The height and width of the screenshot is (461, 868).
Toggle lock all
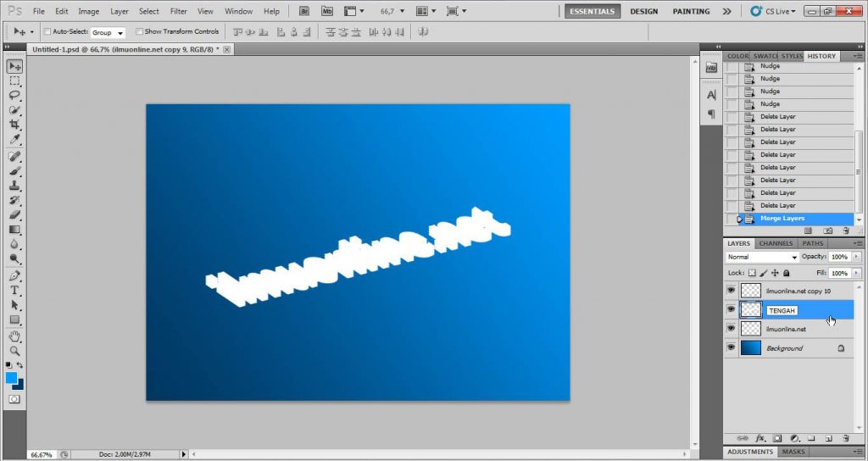tap(787, 273)
